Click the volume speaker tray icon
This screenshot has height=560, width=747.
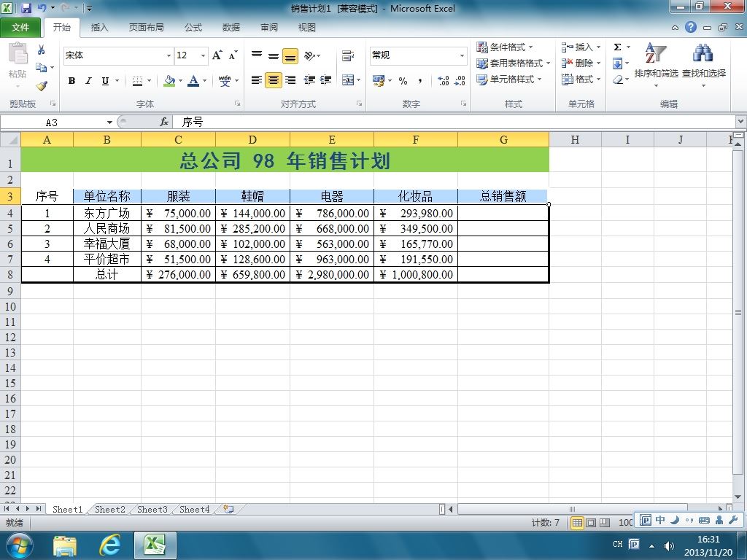(x=669, y=545)
